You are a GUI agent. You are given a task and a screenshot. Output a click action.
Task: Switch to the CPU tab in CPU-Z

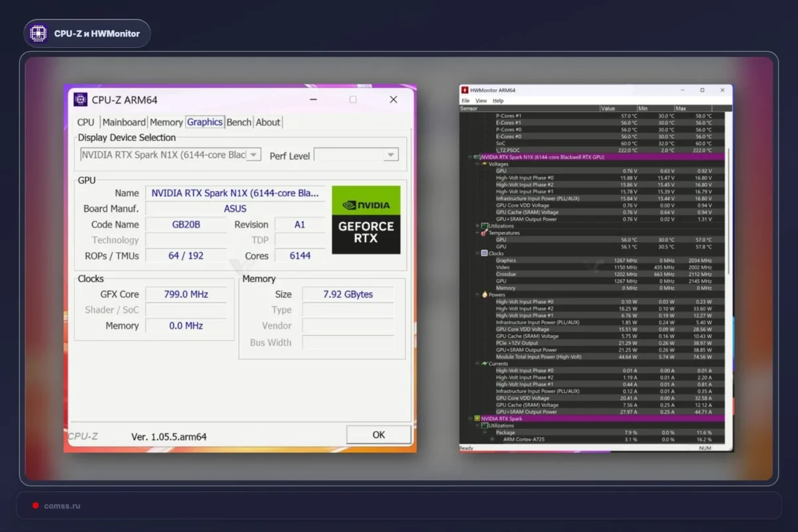86,122
